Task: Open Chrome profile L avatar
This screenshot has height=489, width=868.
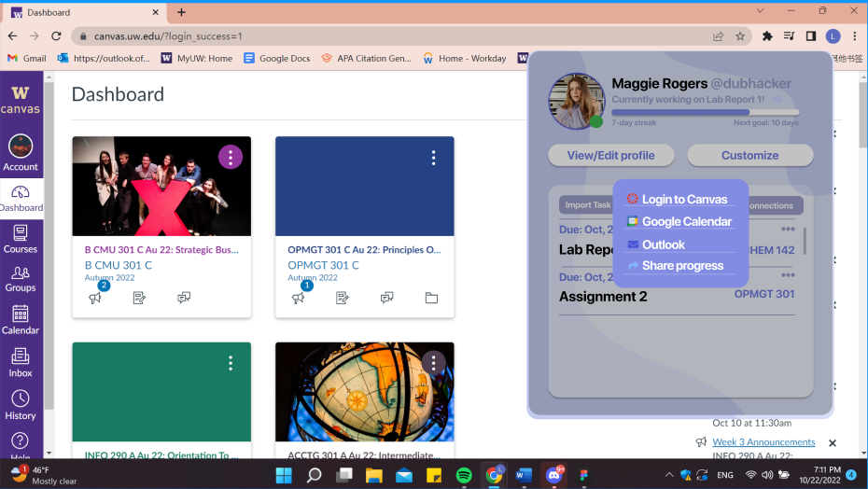Action: [x=833, y=36]
